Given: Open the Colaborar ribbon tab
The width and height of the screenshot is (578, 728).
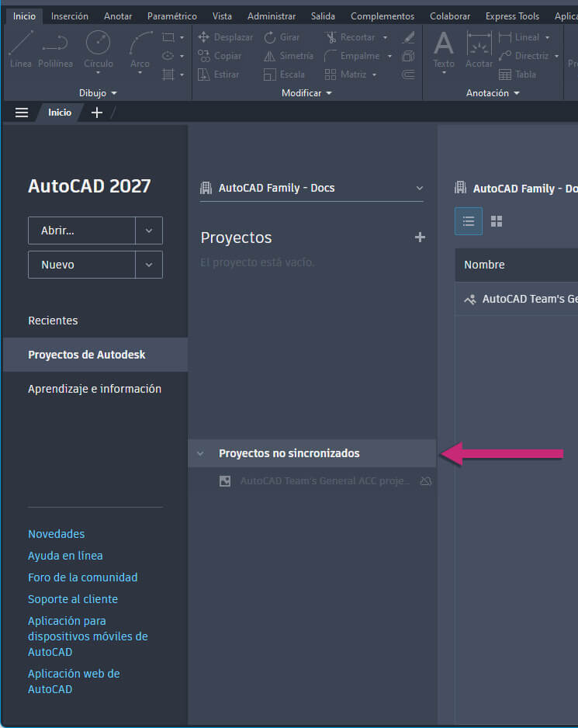Looking at the screenshot, I should tap(450, 16).
